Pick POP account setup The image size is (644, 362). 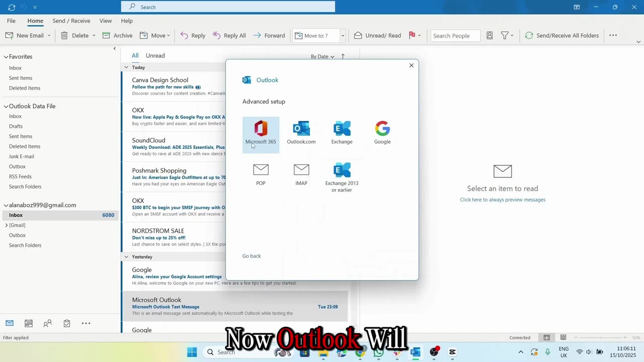pyautogui.click(x=261, y=175)
